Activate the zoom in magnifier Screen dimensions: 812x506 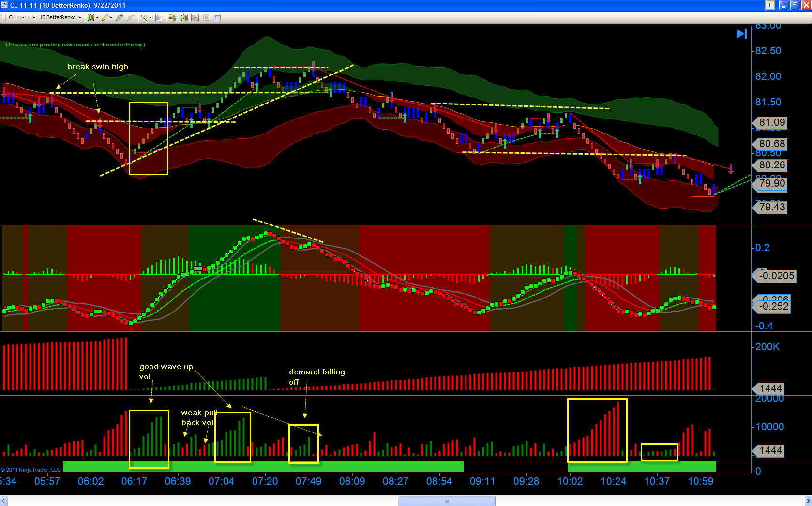[119, 17]
